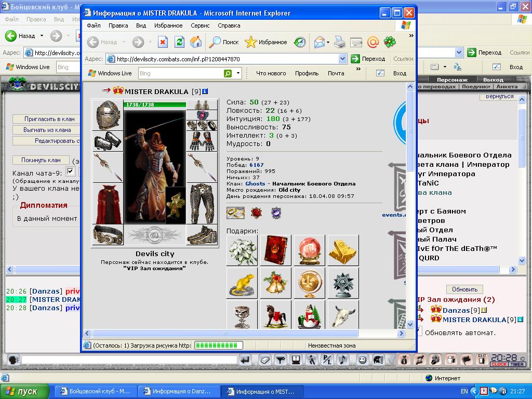
Task: Click the EN language indicator in tray
Action: coord(464,391)
